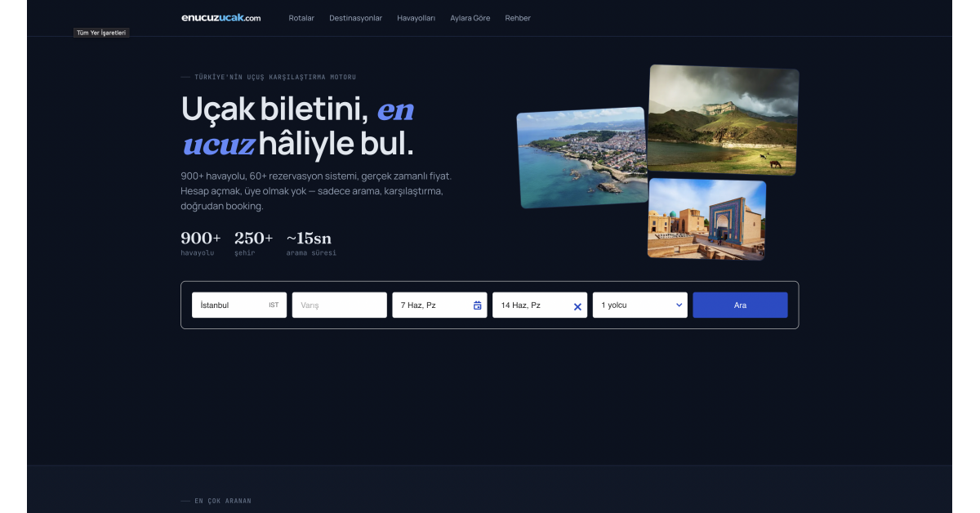980x513 pixels.
Task: Click the blue Ara search button
Action: [740, 305]
